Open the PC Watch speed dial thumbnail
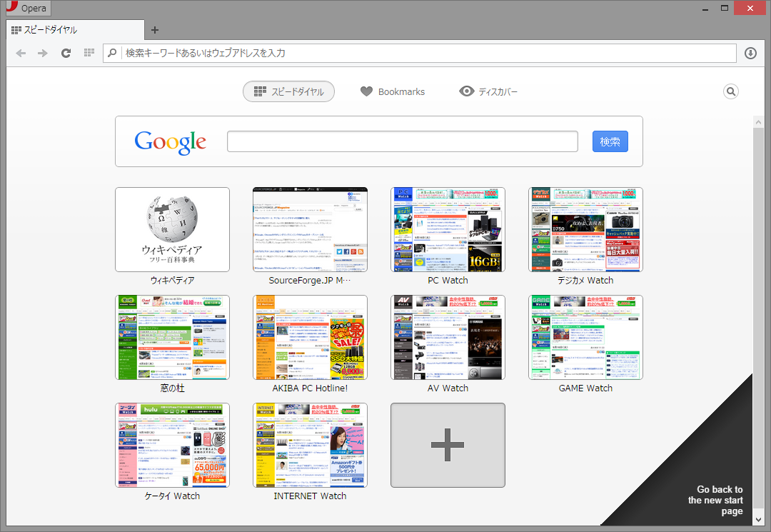771x532 pixels. pyautogui.click(x=448, y=230)
